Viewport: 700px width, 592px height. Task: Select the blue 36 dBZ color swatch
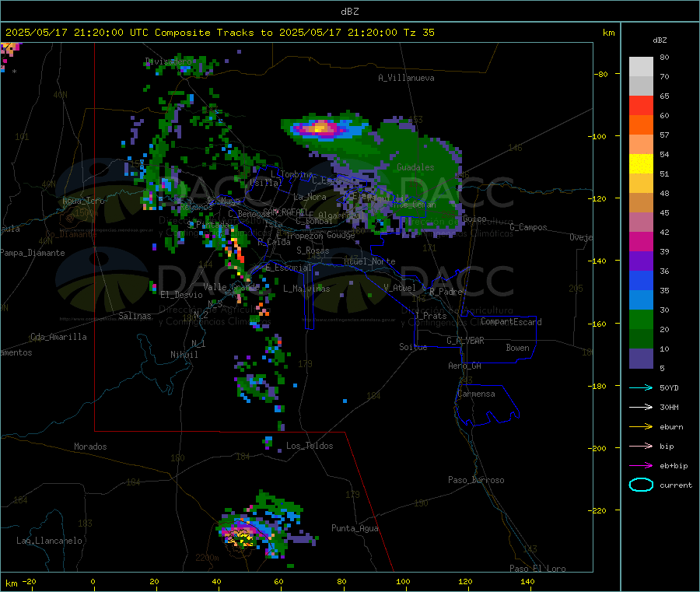pyautogui.click(x=641, y=280)
